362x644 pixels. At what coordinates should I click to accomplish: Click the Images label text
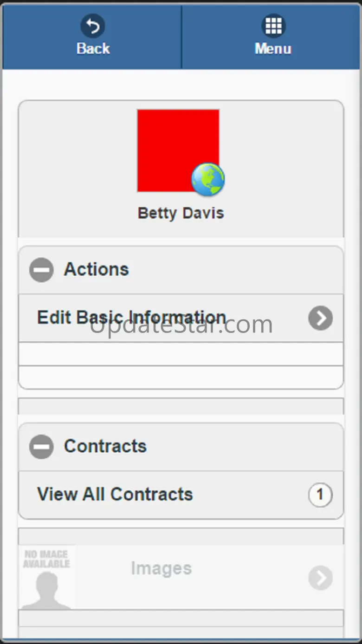[x=161, y=568]
